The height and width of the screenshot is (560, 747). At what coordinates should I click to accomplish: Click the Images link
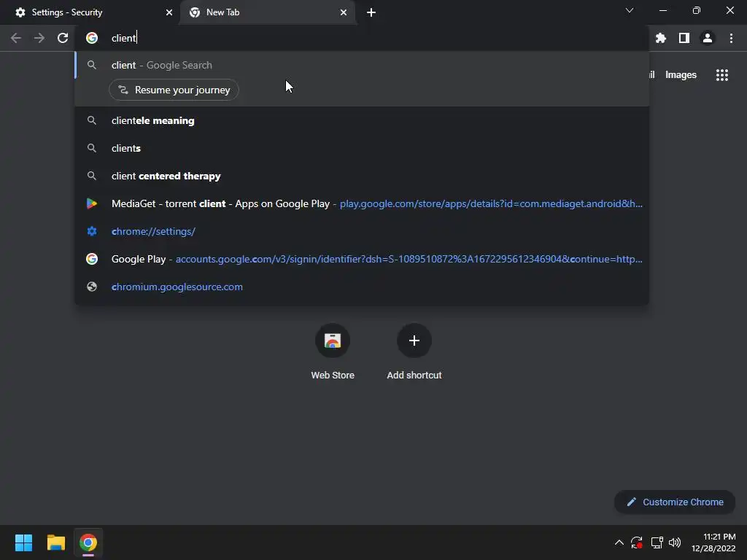(681, 75)
